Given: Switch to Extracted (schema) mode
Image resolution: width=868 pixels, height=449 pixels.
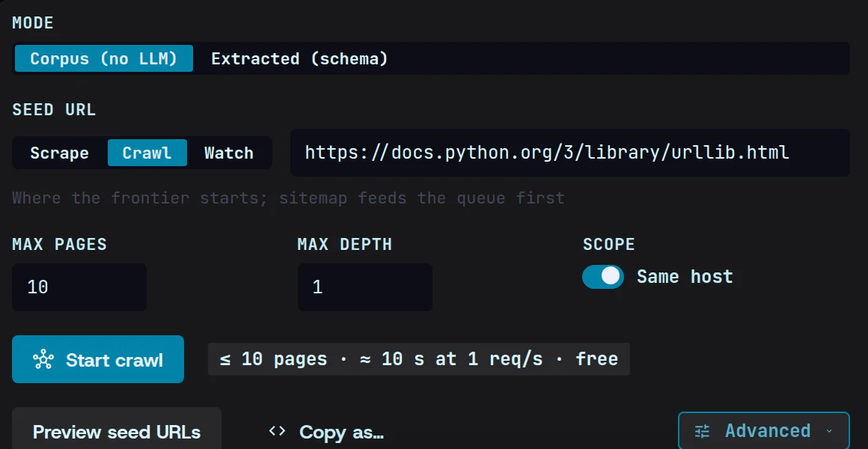Looking at the screenshot, I should tap(299, 58).
